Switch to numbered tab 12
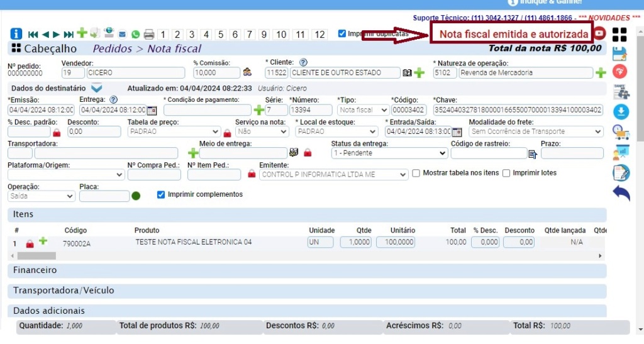644x344 pixels. coord(319,35)
